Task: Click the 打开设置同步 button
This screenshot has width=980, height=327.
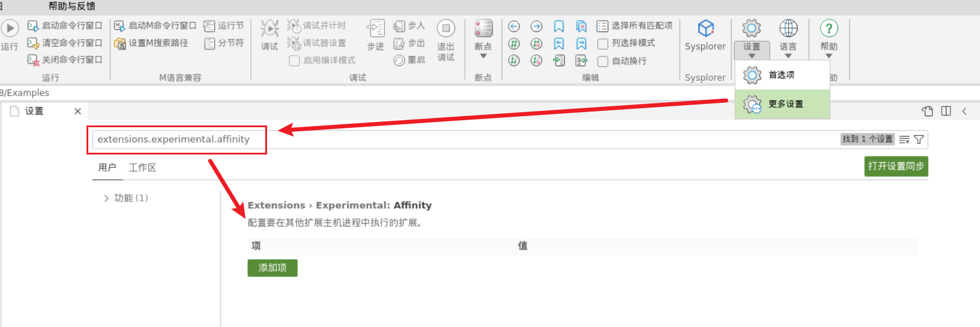Action: pyautogui.click(x=896, y=166)
